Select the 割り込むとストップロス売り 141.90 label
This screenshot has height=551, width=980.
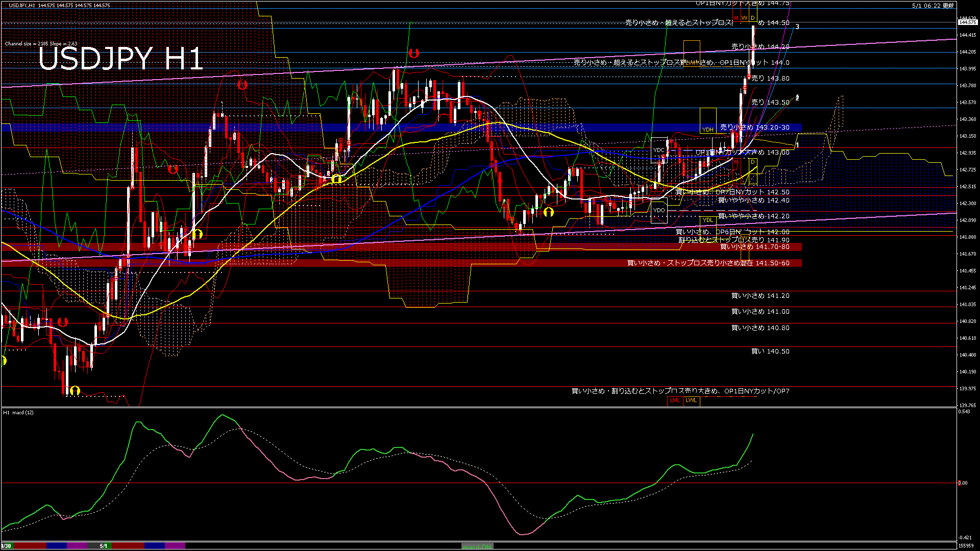(x=734, y=240)
